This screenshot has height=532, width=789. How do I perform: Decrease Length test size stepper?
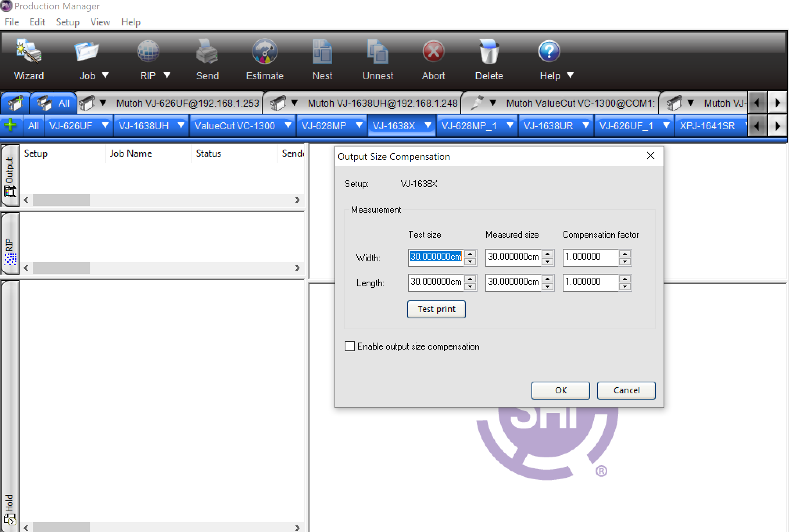[470, 286]
